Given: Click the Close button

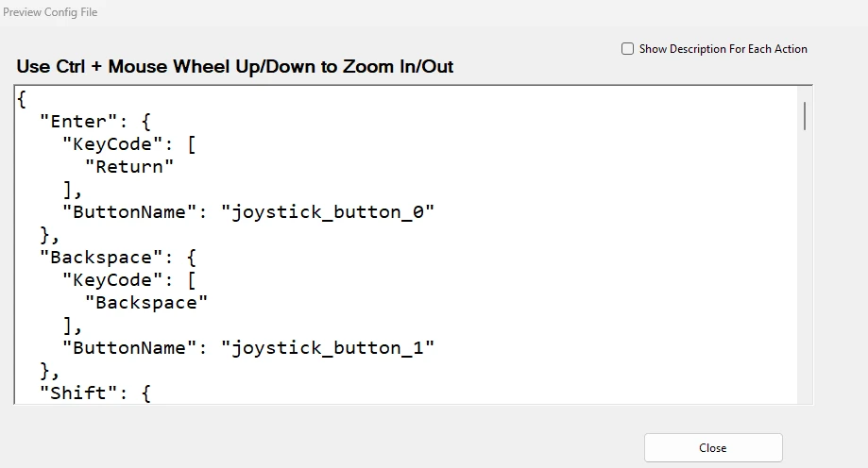Looking at the screenshot, I should click(x=713, y=447).
